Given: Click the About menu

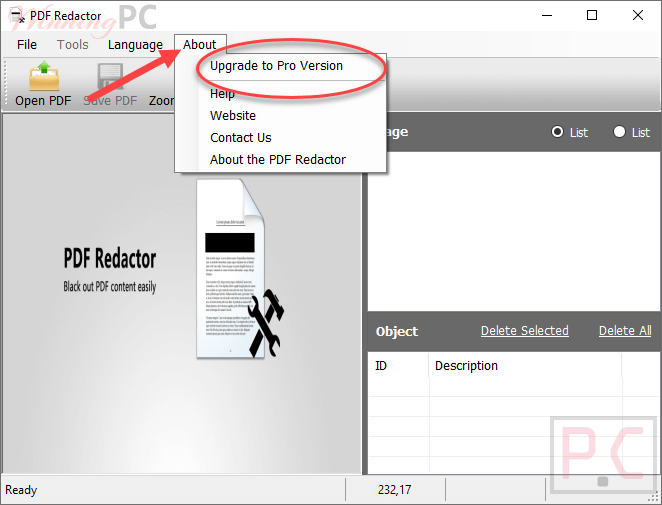Looking at the screenshot, I should click(x=200, y=44).
